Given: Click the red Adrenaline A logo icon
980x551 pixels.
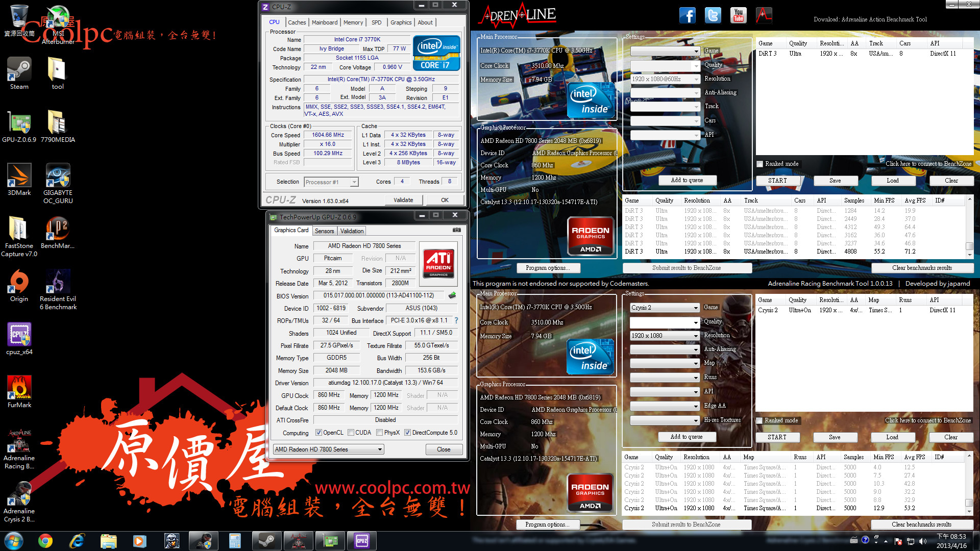Looking at the screenshot, I should [x=764, y=15].
